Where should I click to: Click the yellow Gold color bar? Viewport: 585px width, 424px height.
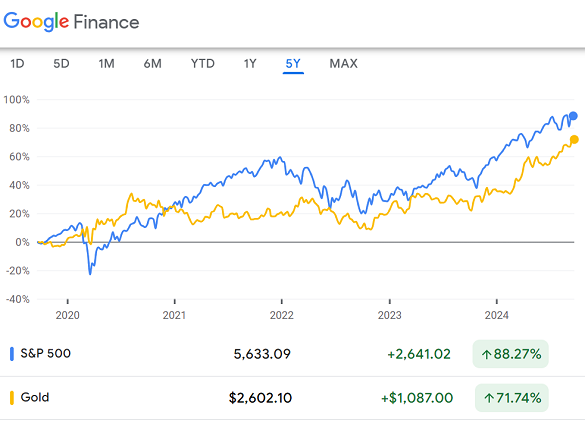12,398
